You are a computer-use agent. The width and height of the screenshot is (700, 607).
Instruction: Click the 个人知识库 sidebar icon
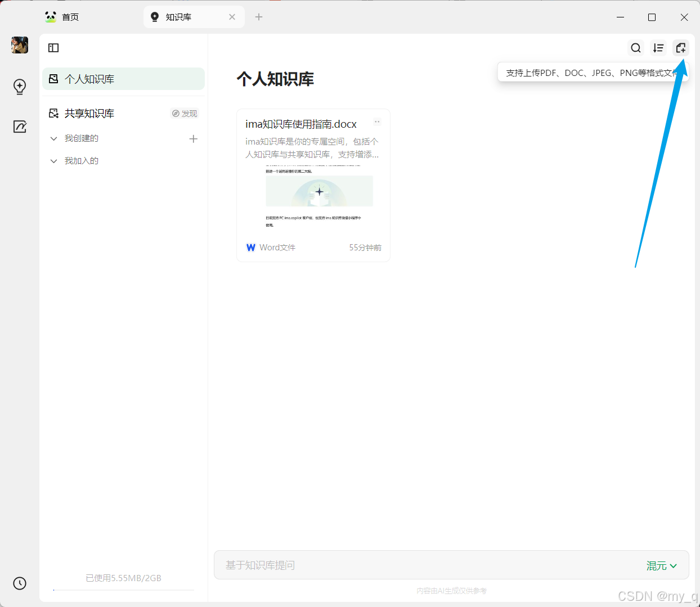53,79
